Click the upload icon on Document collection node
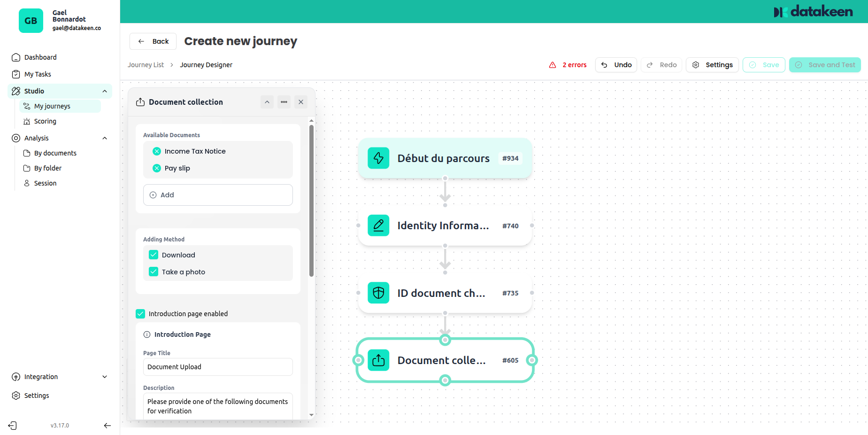Image resolution: width=868 pixels, height=435 pixels. point(378,360)
